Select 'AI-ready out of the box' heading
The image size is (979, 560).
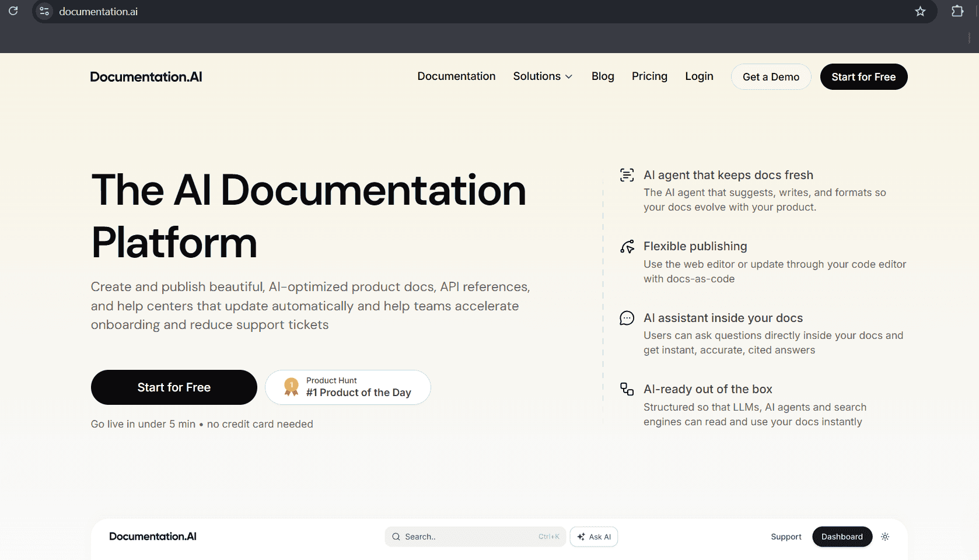(708, 389)
